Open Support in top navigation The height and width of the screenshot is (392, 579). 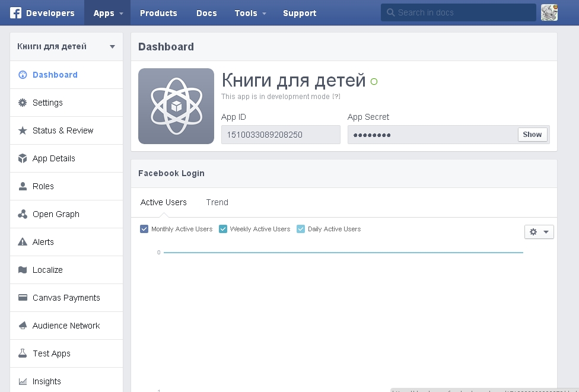click(300, 13)
